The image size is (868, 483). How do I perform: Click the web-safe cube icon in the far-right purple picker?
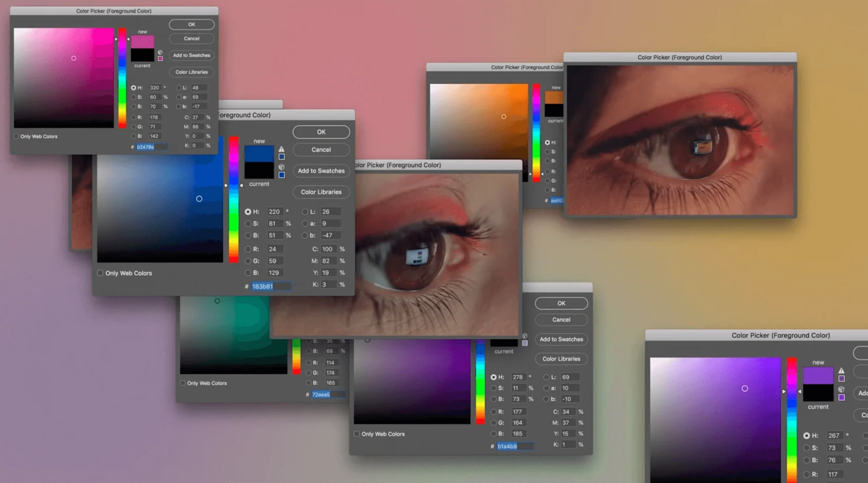point(842,390)
